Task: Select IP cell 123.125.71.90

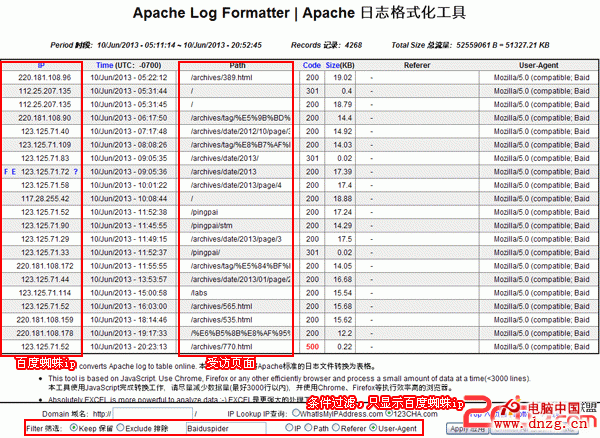Action: 45,226
